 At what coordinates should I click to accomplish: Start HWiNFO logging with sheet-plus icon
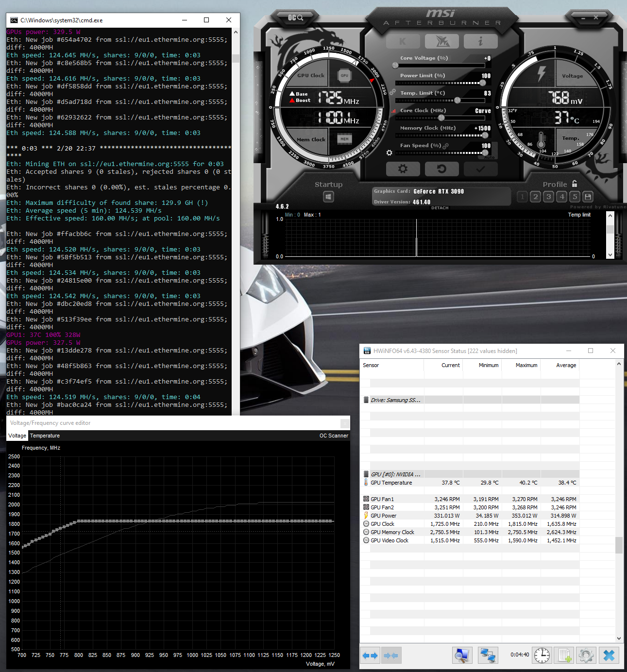click(x=564, y=655)
